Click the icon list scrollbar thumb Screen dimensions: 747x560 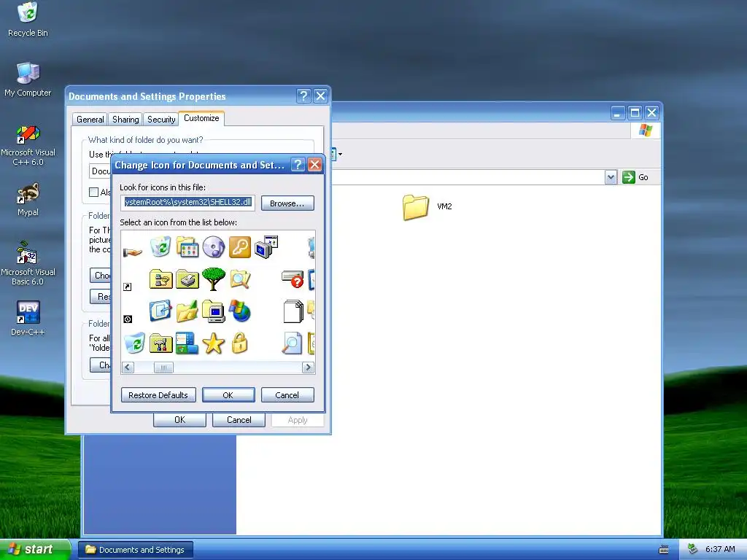163,367
